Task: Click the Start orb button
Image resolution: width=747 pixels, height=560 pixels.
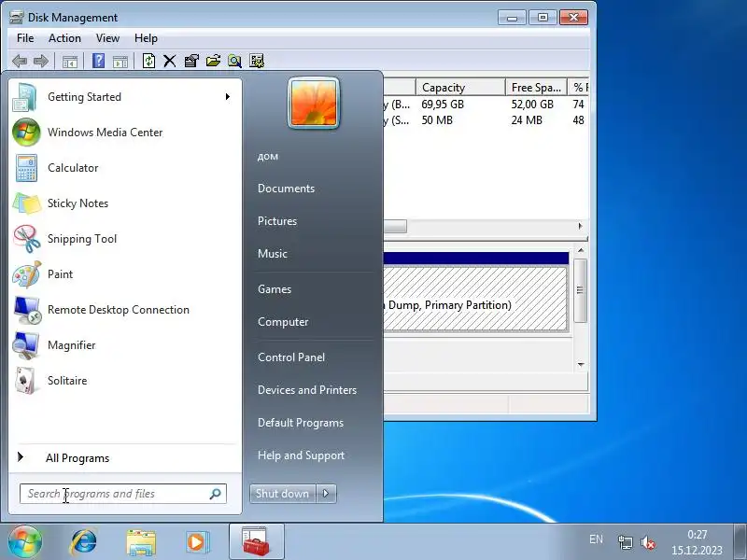Action: tap(25, 542)
